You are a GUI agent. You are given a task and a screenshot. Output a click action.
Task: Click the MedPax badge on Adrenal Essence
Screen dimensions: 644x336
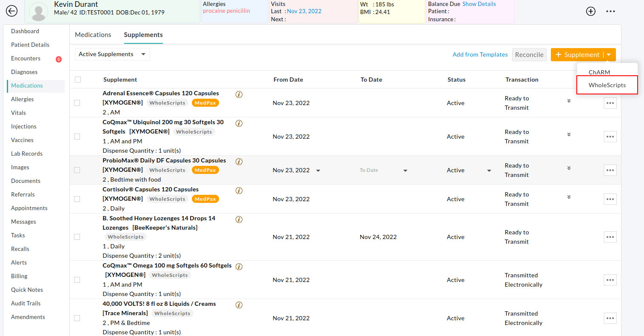(205, 103)
